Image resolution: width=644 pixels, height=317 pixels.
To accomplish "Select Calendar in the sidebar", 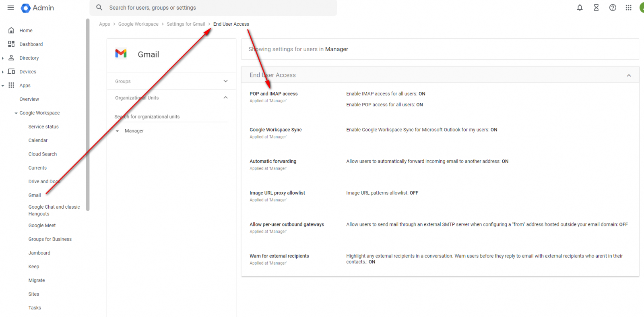I will (38, 141).
